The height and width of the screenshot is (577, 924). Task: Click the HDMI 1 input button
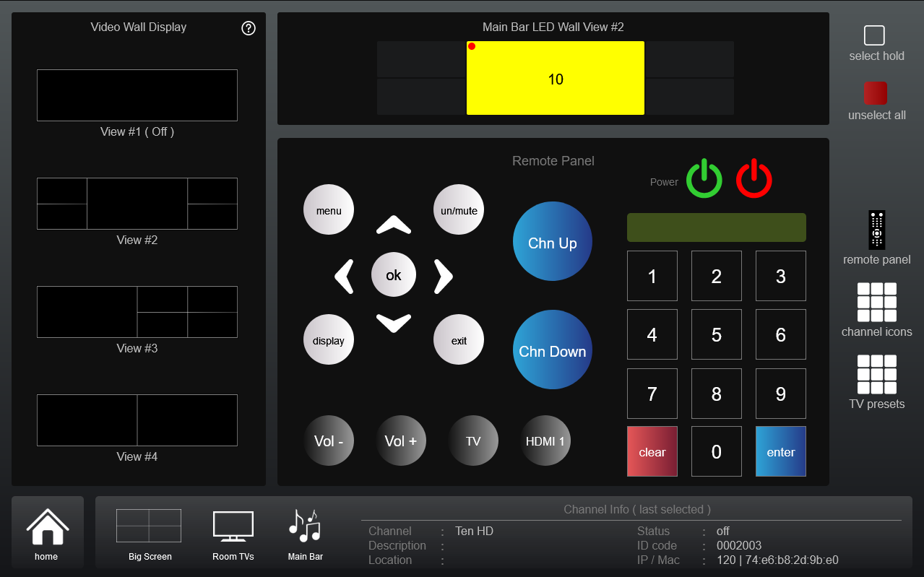545,441
